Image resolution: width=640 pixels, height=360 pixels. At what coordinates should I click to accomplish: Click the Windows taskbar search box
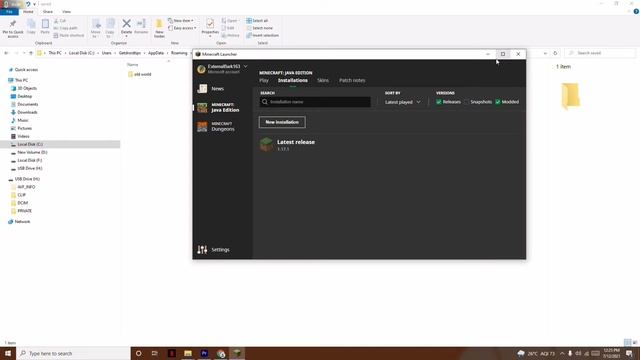point(73,353)
